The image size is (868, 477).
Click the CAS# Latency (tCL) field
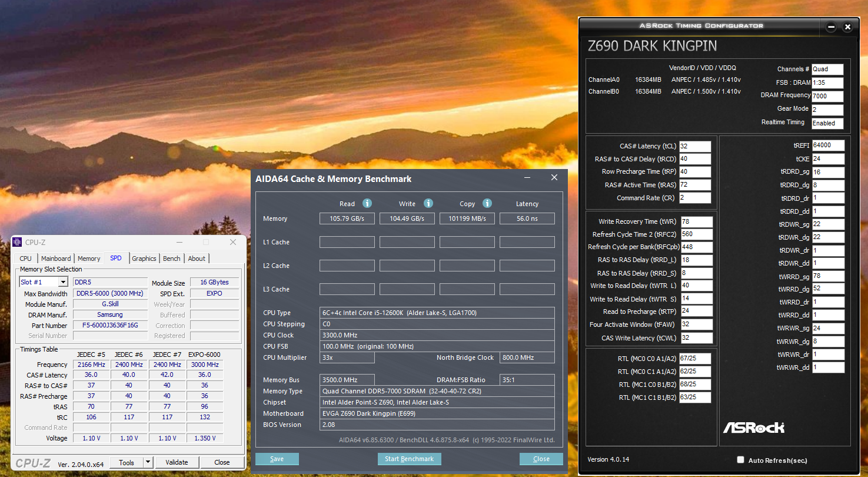pyautogui.click(x=695, y=146)
